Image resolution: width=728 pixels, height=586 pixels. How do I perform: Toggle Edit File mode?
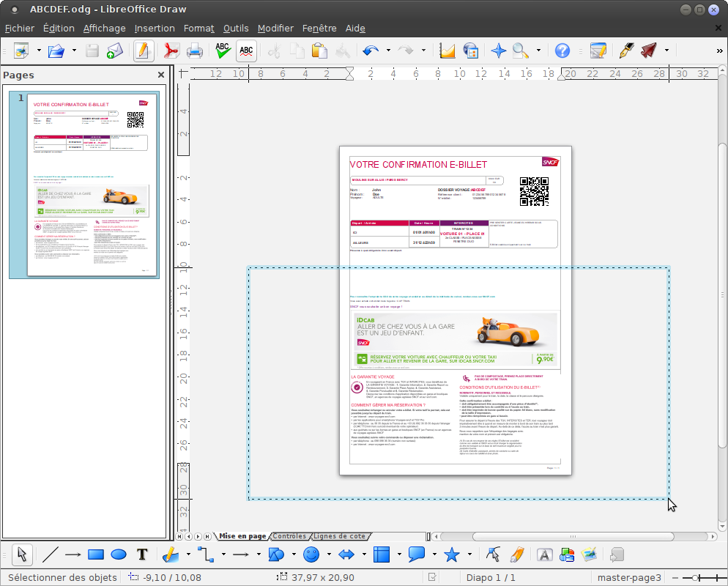(x=143, y=51)
